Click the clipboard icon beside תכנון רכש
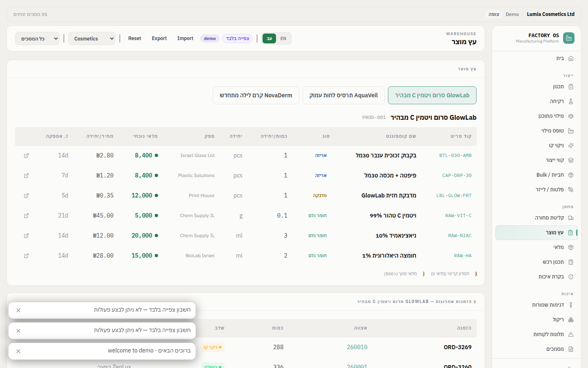 (571, 262)
